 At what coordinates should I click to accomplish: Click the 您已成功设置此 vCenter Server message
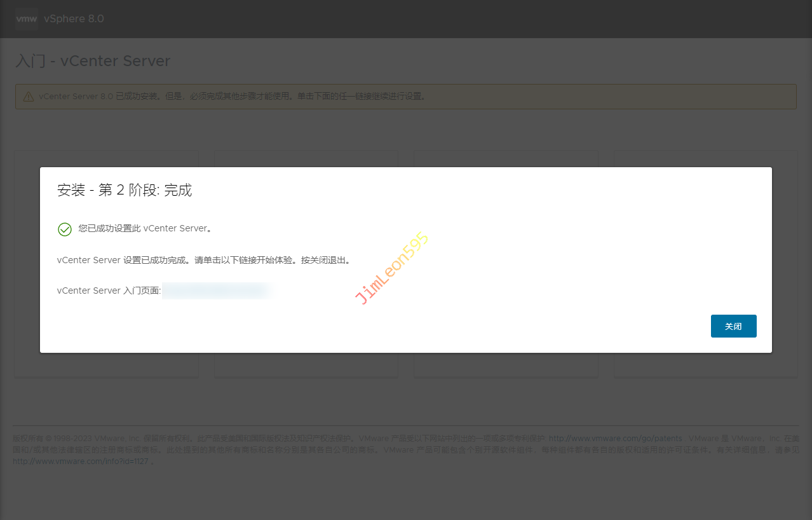[x=145, y=228]
